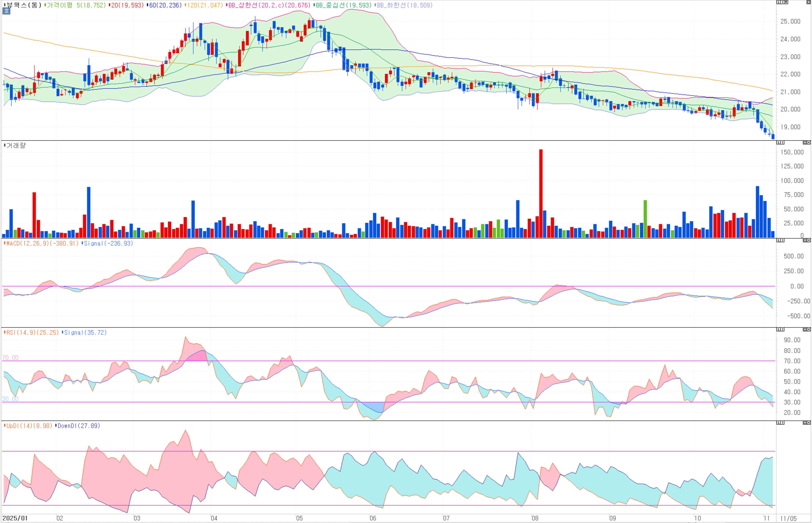Click the tallest red volume bar in August
812x523 pixels.
[541, 194]
